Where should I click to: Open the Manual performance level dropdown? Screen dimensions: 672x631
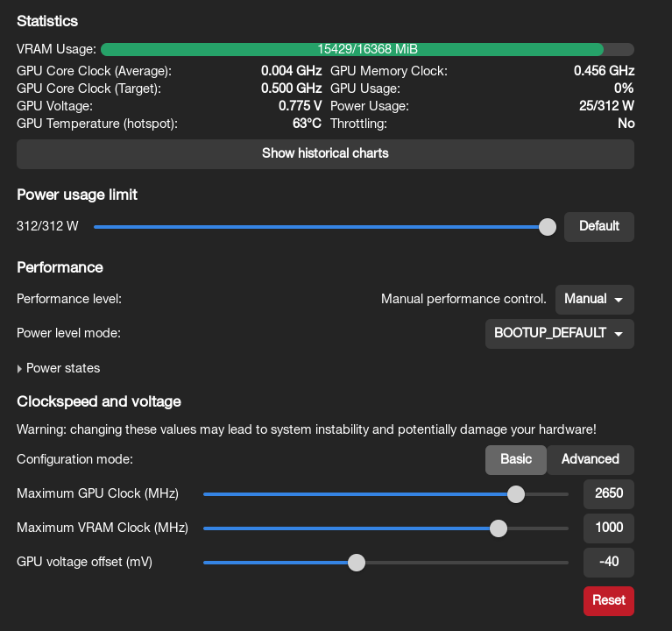(594, 299)
